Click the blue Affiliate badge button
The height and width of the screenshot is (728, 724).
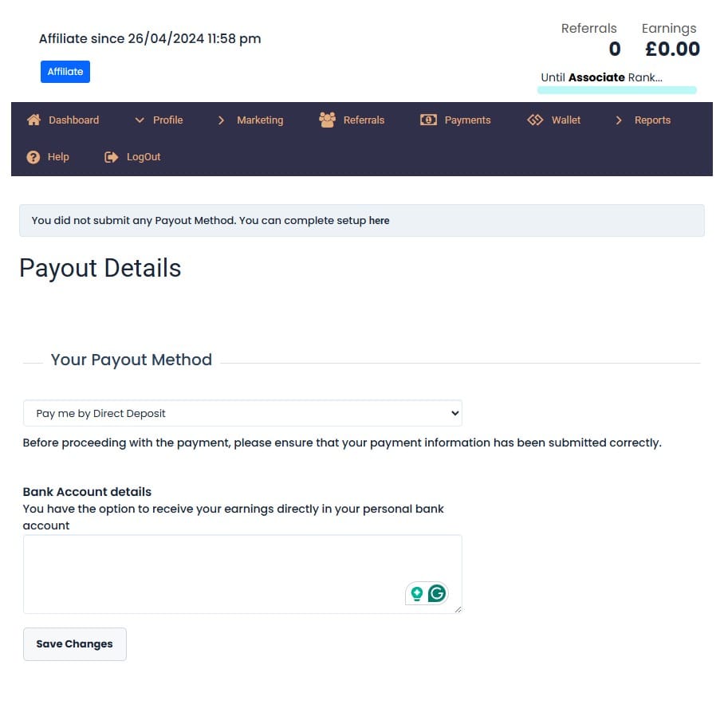click(65, 72)
